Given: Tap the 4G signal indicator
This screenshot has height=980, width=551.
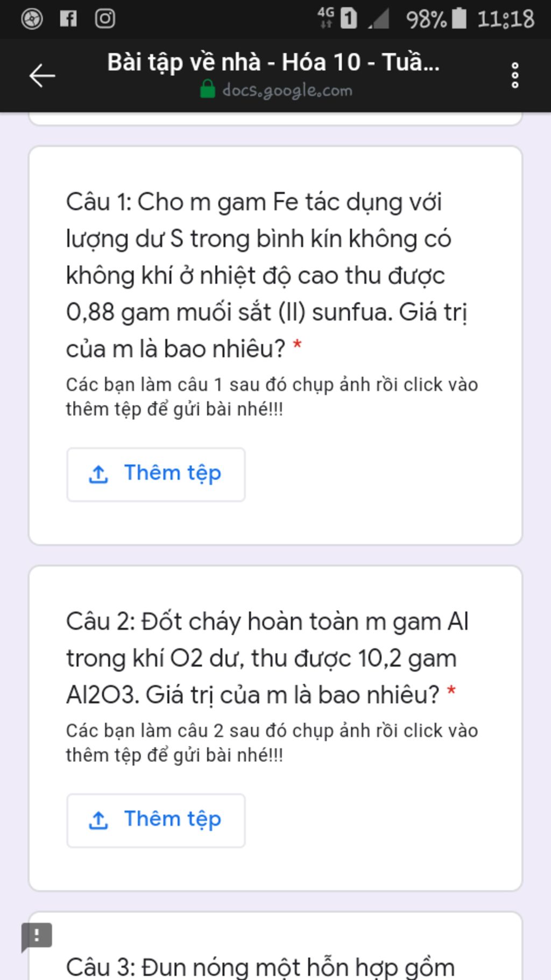Looking at the screenshot, I should pyautogui.click(x=326, y=18).
